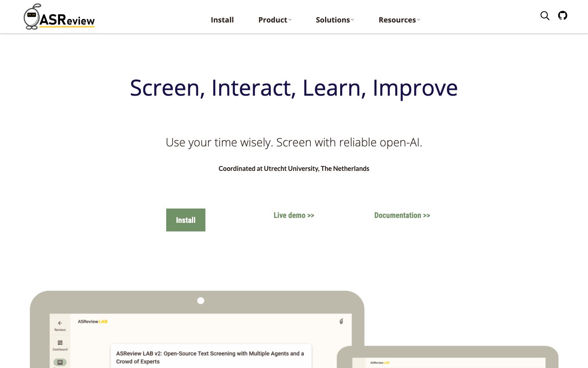Screen dimensions: 588x368
Task: Click the green Install button
Action: 186,220
